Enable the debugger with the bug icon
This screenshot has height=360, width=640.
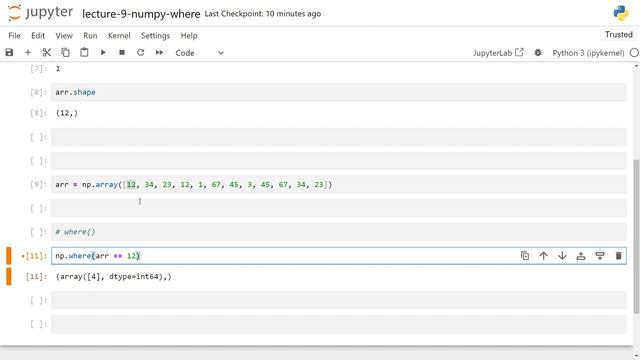point(538,53)
